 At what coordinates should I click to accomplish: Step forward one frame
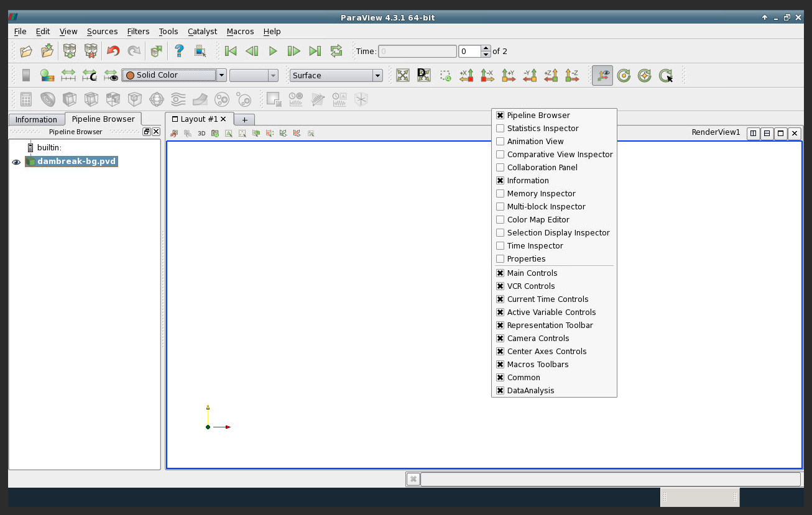point(294,51)
